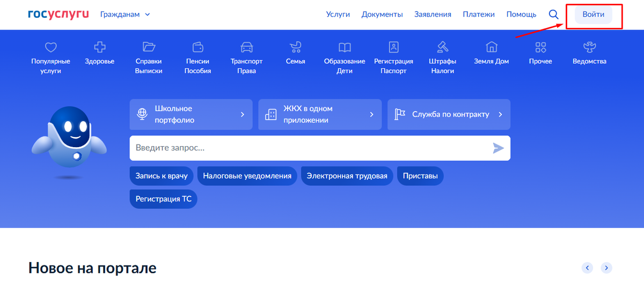Click the Госуслуги logo
The width and height of the screenshot is (644, 289).
58,15
